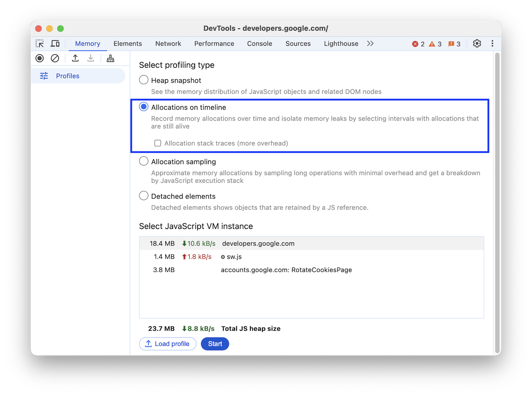
Task: Enable the Allocation stack traces checkbox
Action: coord(157,143)
